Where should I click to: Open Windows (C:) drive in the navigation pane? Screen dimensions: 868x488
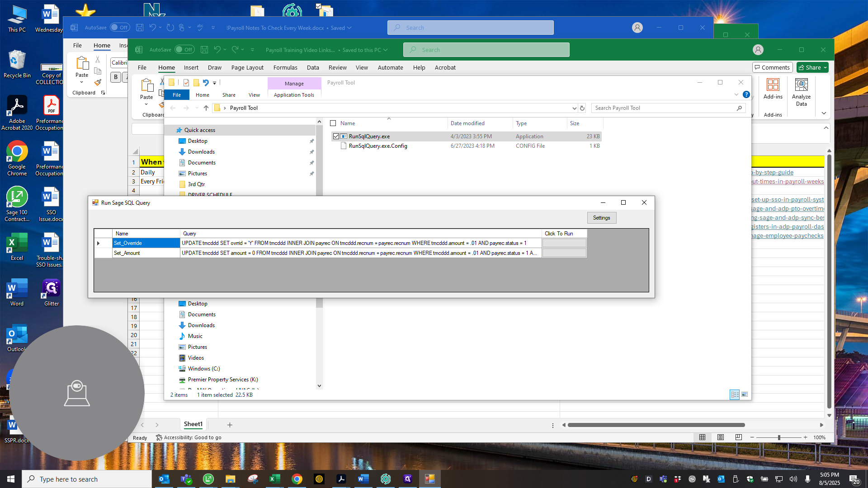pos(204,369)
